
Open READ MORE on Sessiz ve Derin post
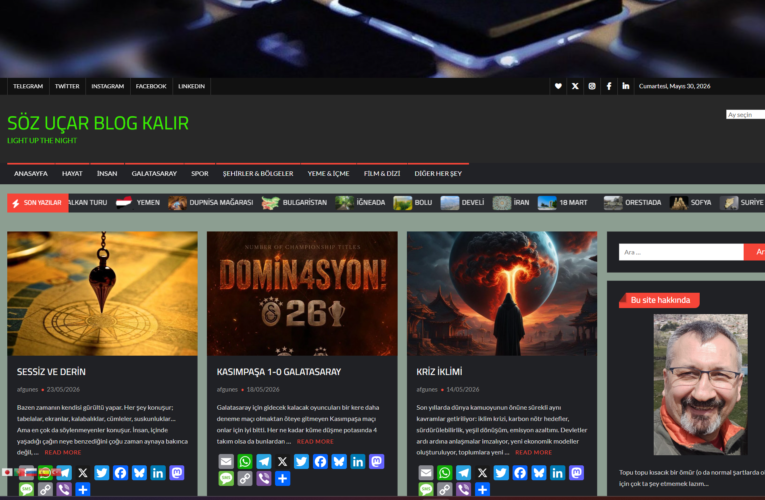click(x=63, y=453)
